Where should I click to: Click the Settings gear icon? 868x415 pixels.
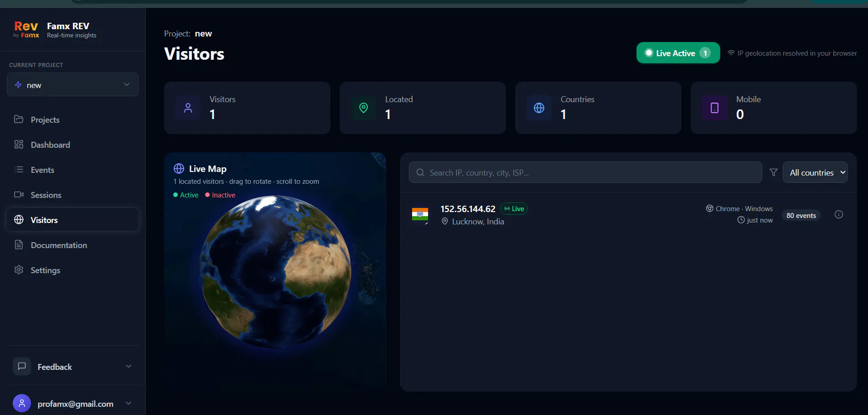19,270
